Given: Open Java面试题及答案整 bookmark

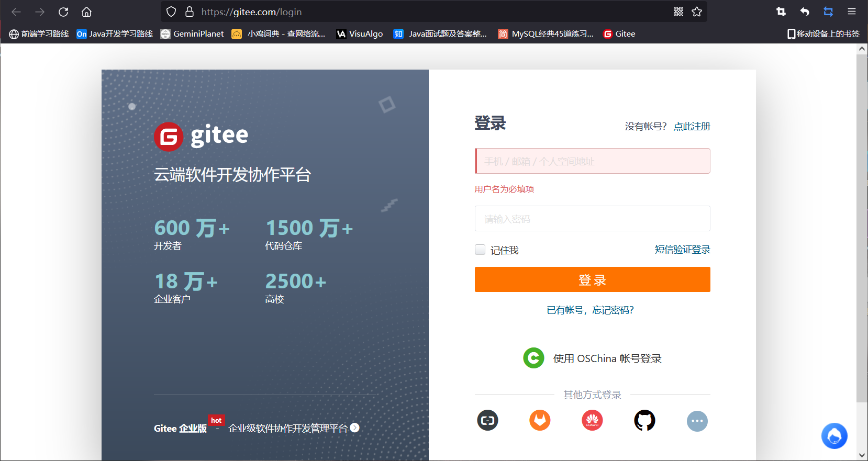Looking at the screenshot, I should coord(440,33).
